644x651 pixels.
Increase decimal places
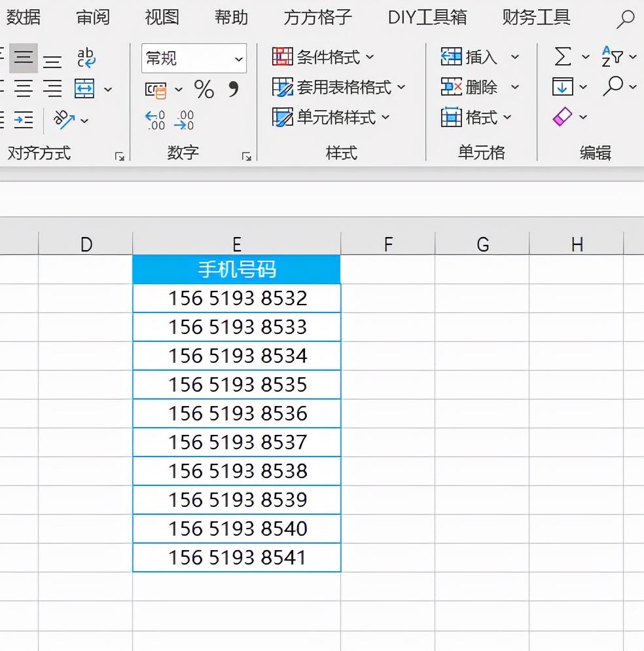[x=156, y=120]
